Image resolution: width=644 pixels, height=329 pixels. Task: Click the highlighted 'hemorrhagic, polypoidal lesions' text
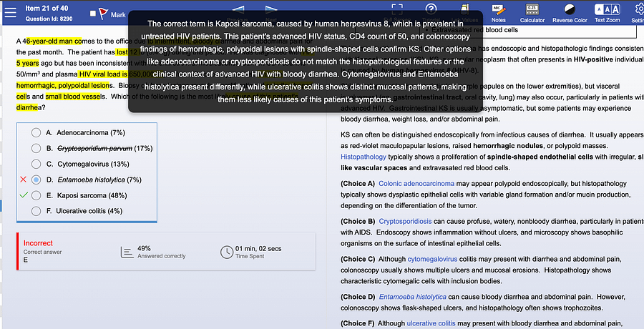[x=63, y=85]
